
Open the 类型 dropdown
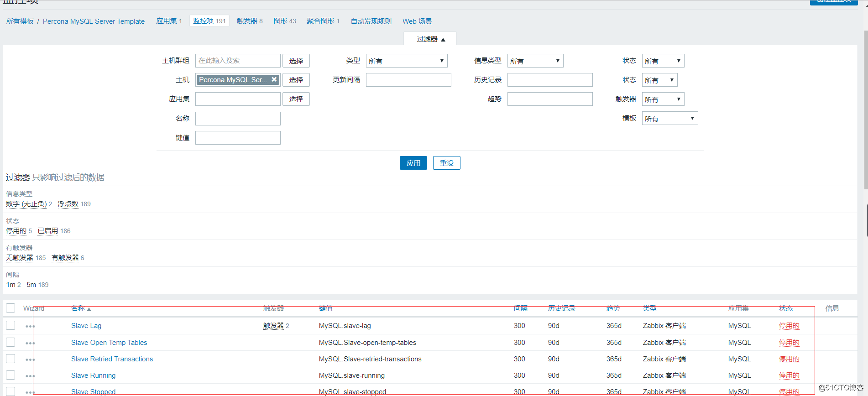407,61
